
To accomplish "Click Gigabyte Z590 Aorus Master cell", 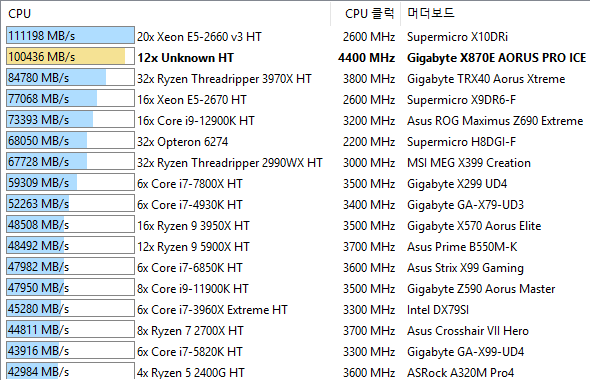I will (481, 289).
